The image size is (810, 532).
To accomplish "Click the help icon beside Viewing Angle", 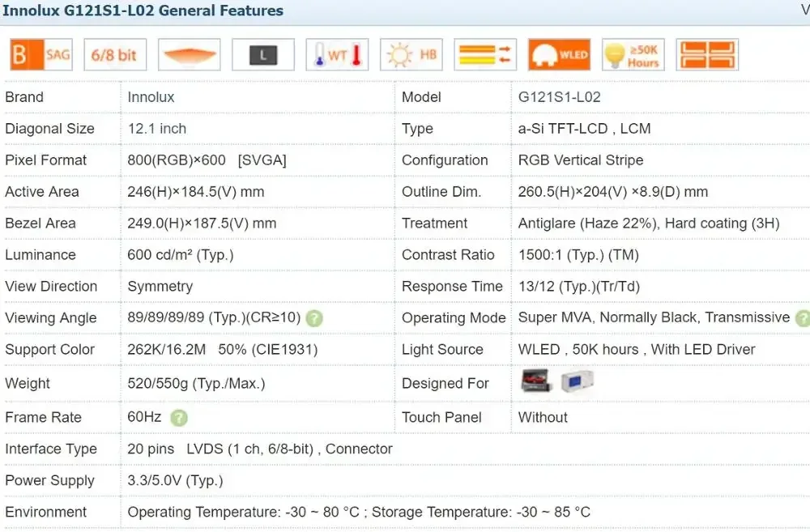I will click(x=314, y=318).
